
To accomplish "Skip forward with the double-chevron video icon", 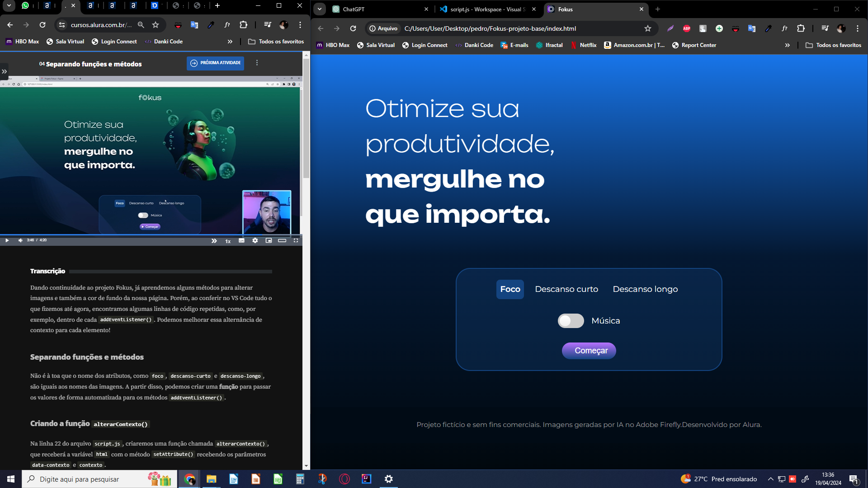I will click(214, 241).
